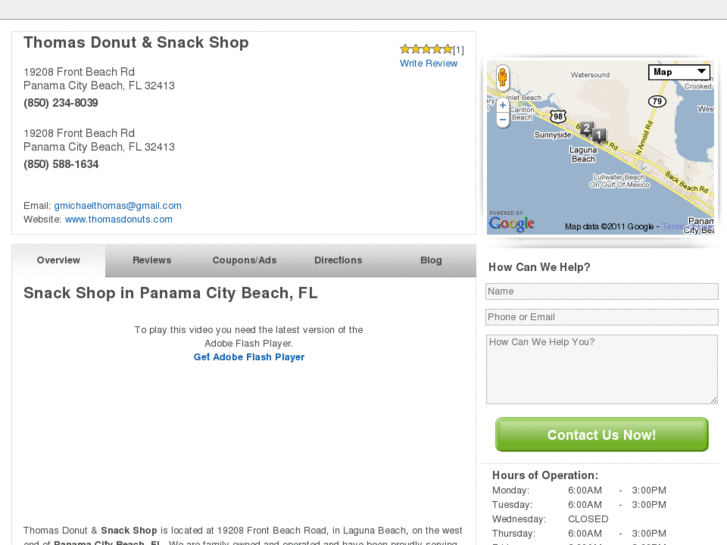Select the Directions tab

[x=338, y=260]
